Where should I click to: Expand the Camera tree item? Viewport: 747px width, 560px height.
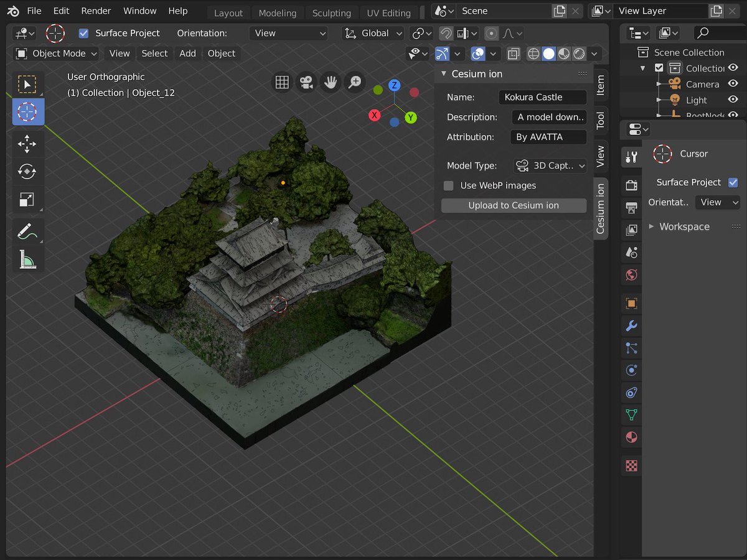659,84
